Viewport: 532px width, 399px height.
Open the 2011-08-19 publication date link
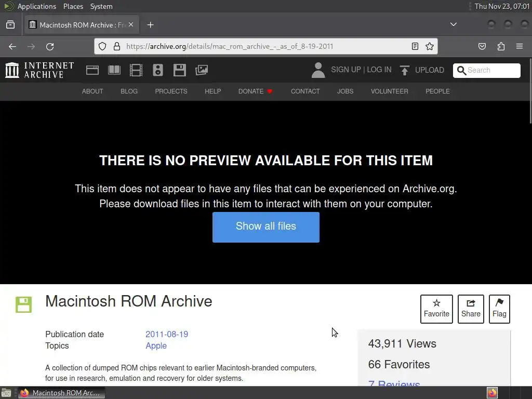[x=167, y=334]
